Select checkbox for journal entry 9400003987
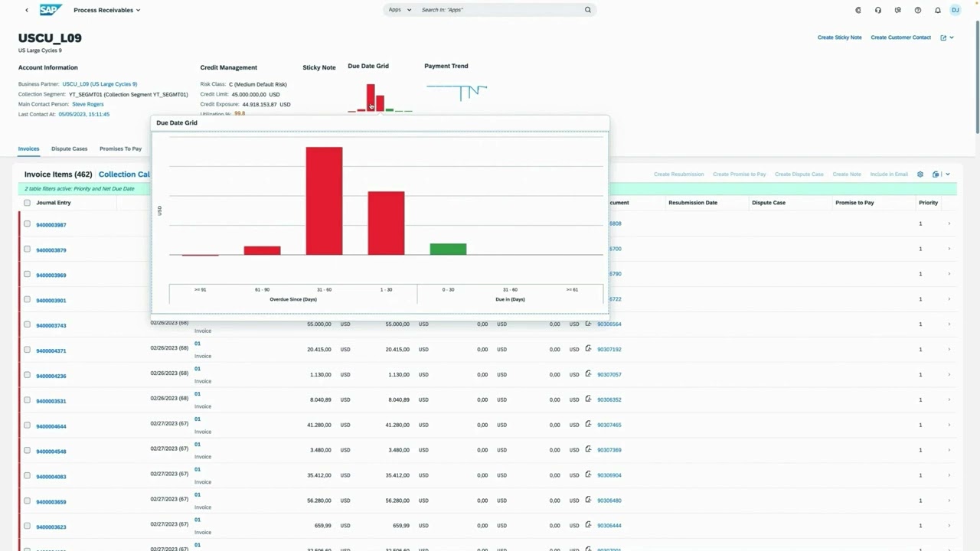The image size is (980, 551). tap(27, 224)
